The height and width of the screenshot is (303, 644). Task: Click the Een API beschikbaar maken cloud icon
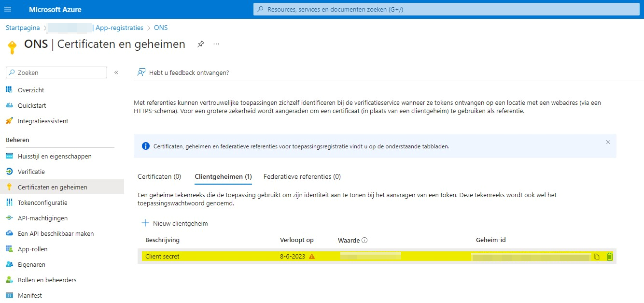pos(9,233)
